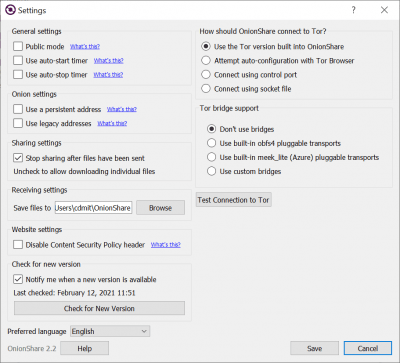Select Connect using control port
This screenshot has height=363, width=400.
click(x=206, y=74)
